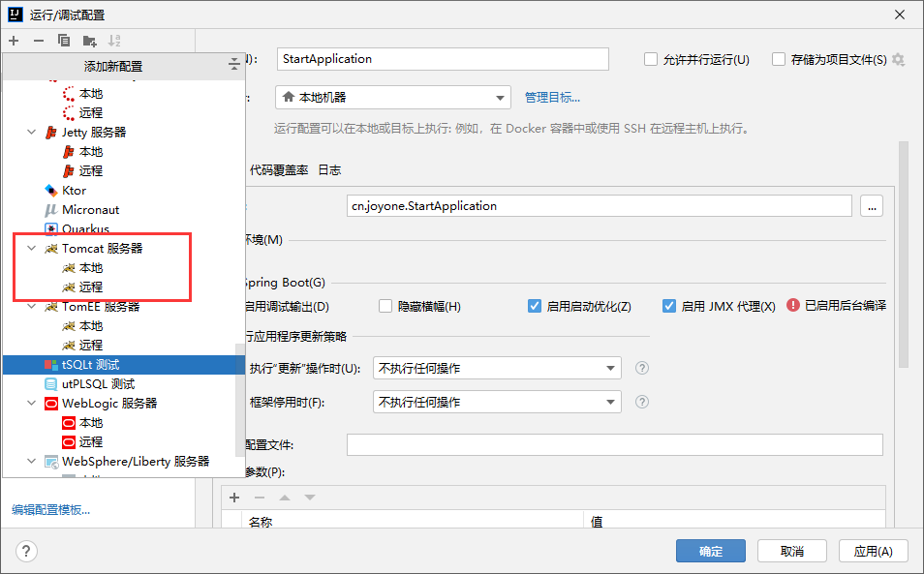Screen dimensions: 924x574
Task: Click help icon beside 执行更新操作时 dropdown
Action: pos(642,368)
